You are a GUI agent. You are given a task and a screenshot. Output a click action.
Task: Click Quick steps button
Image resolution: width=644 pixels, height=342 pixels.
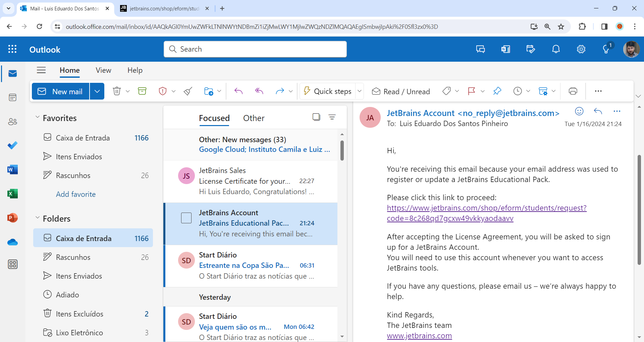328,91
